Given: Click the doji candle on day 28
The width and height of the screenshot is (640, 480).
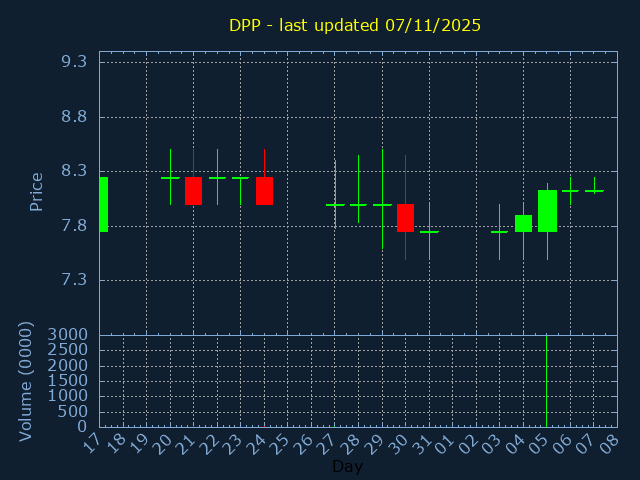Looking at the screenshot, I should [358, 204].
